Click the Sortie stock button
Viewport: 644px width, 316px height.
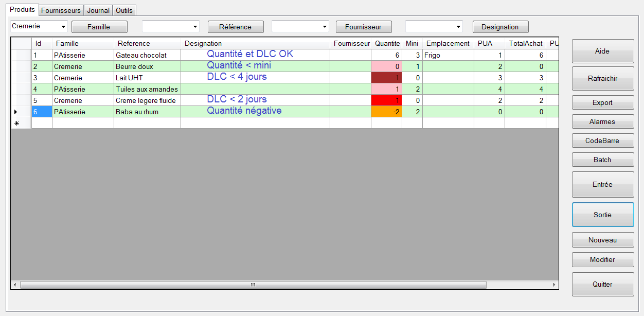coord(603,215)
